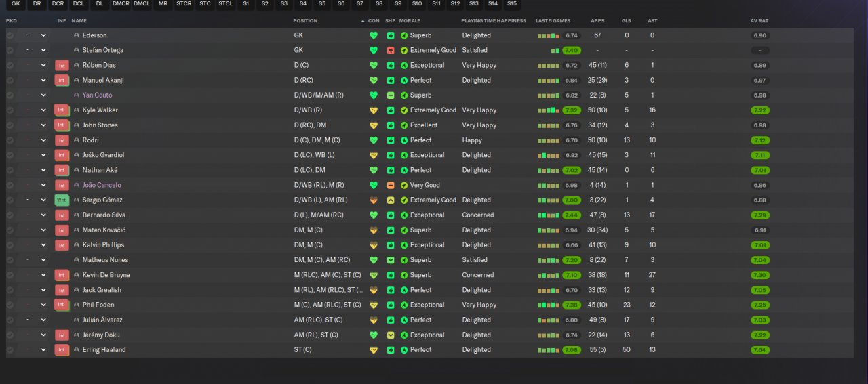The image size is (868, 384).
Task: Click the sharpness icon for Matheus Nunes
Action: [391, 260]
